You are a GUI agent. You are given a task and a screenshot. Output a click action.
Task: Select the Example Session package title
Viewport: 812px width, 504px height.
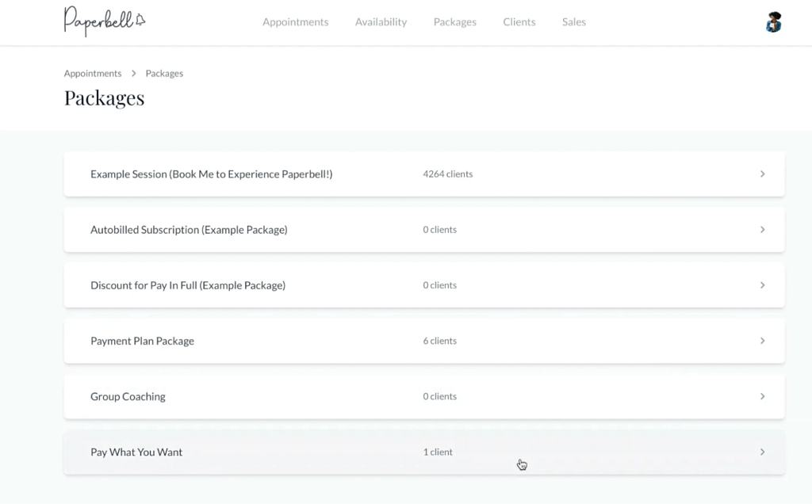[211, 174]
